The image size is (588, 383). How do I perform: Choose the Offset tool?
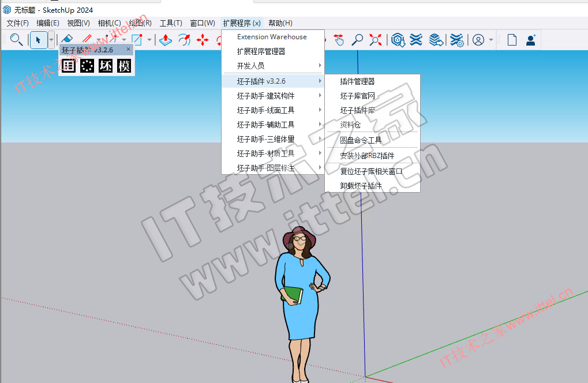point(184,40)
